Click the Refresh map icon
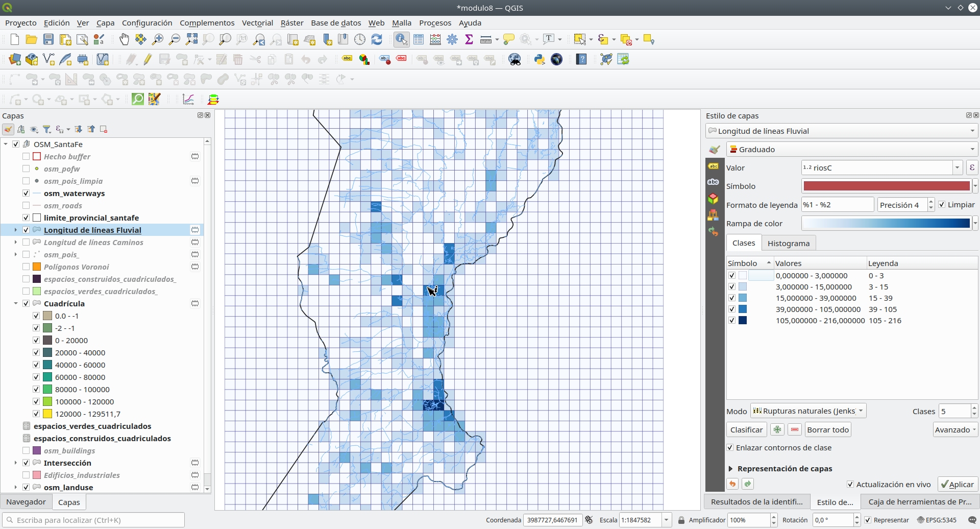Viewport: 980px width, 529px height. pos(377,39)
